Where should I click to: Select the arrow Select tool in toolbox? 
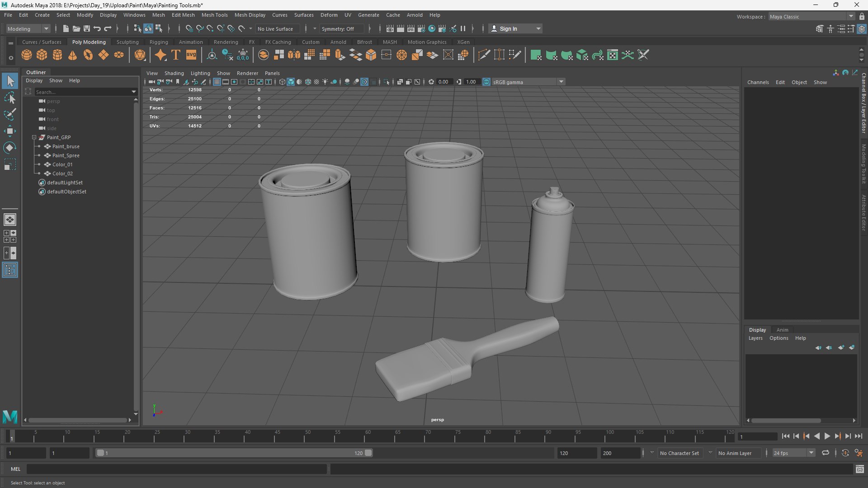(10, 81)
